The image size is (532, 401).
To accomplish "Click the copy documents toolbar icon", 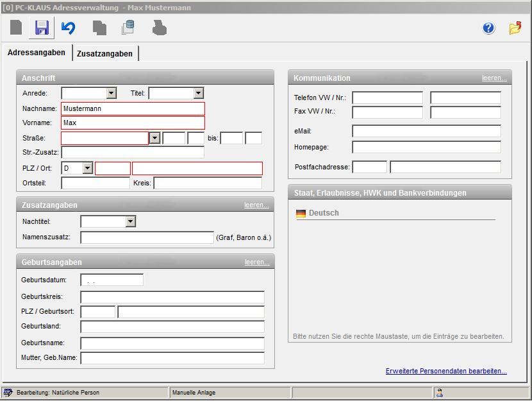I will (99, 28).
